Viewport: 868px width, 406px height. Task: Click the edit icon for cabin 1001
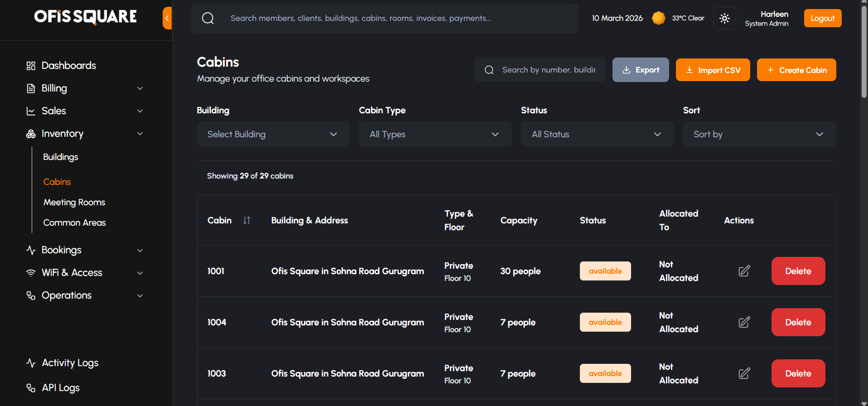point(744,271)
